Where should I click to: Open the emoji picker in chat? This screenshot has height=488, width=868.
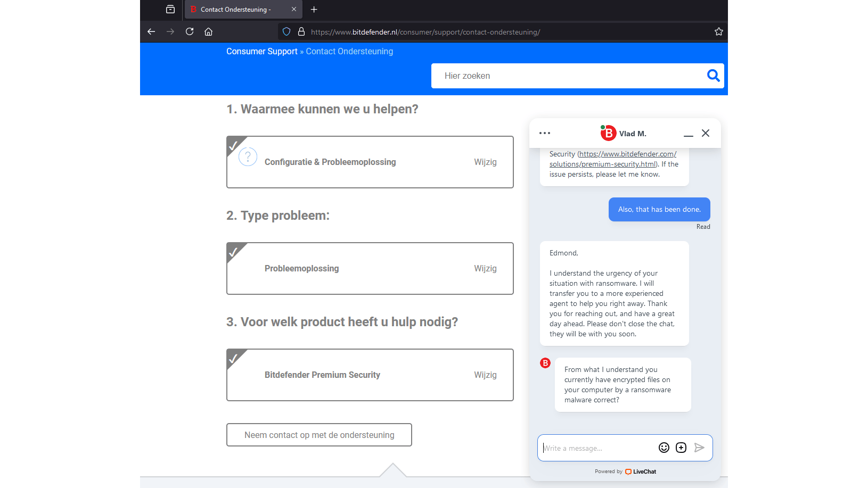tap(664, 448)
